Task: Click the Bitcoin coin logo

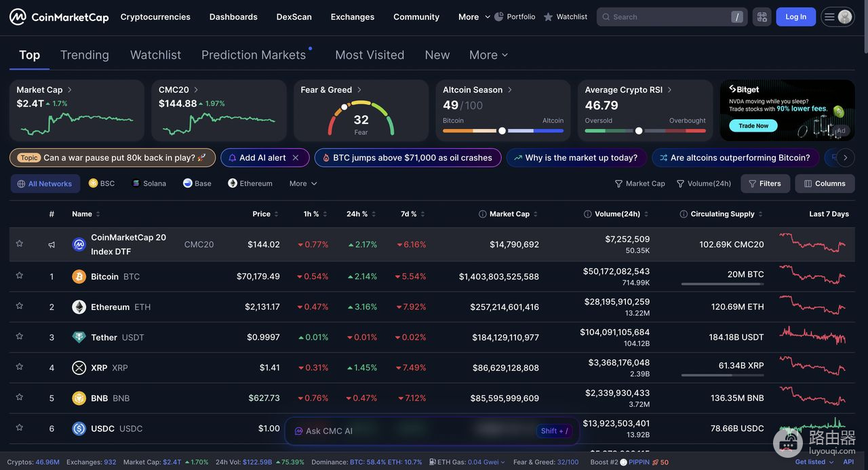Action: point(79,277)
